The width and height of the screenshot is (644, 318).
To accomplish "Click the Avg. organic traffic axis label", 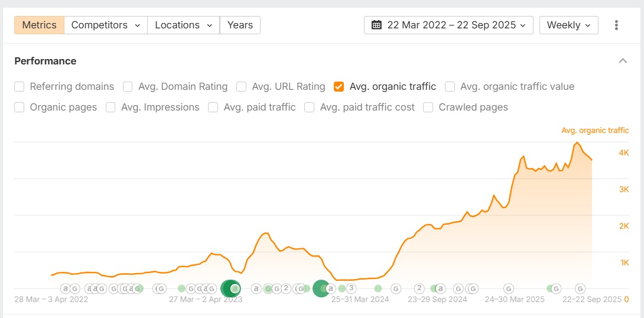I will pos(595,131).
